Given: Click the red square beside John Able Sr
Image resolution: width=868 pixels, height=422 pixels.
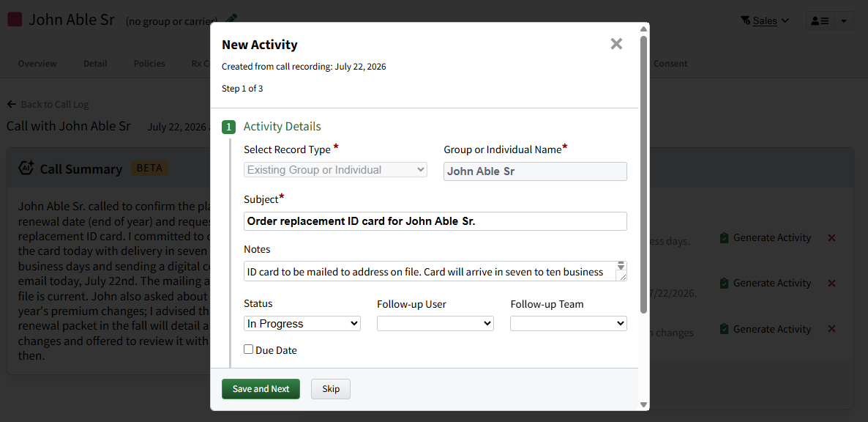Looking at the screenshot, I should pyautogui.click(x=15, y=19).
